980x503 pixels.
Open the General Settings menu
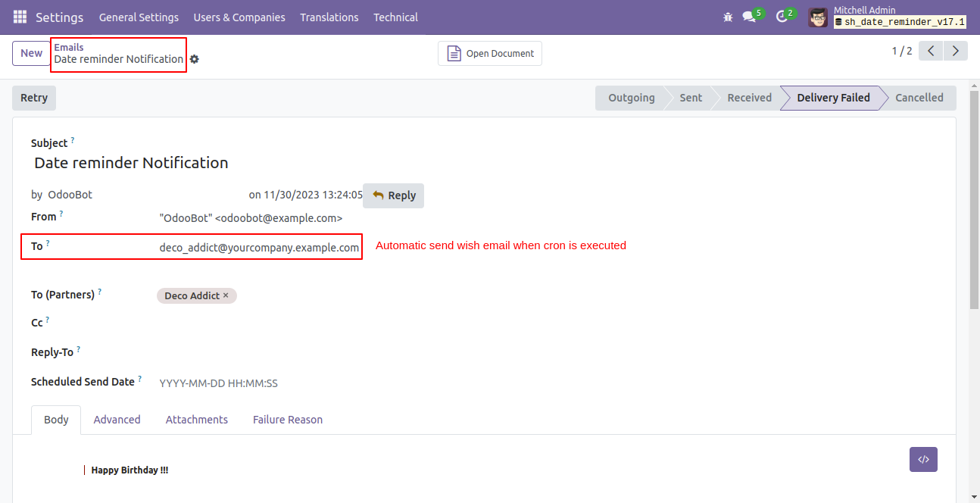139,17
